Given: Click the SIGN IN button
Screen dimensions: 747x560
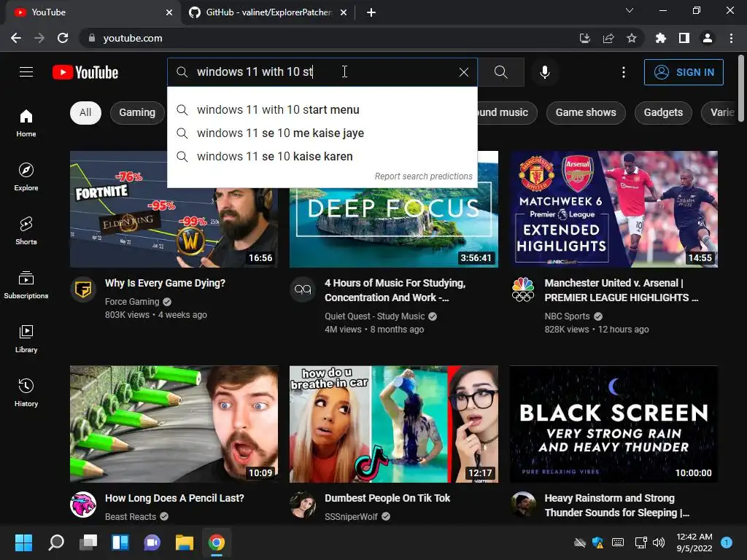Looking at the screenshot, I should [684, 72].
